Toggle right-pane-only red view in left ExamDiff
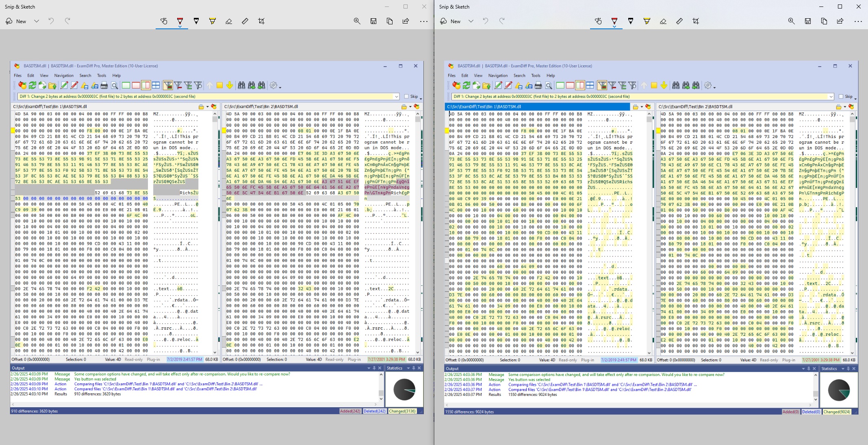This screenshot has height=445, width=868. (x=136, y=85)
